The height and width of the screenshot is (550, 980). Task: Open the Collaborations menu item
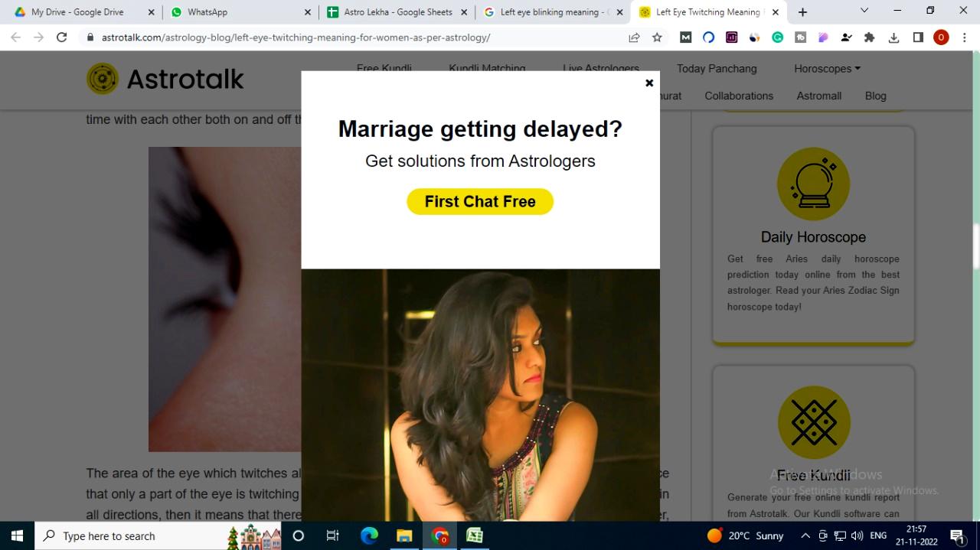pyautogui.click(x=739, y=96)
